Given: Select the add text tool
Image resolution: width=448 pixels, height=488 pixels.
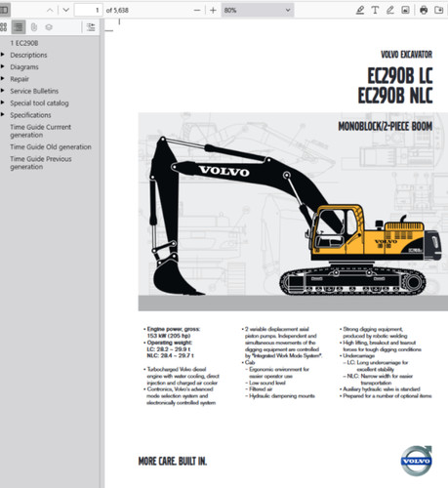Looking at the screenshot, I should tap(375, 10).
